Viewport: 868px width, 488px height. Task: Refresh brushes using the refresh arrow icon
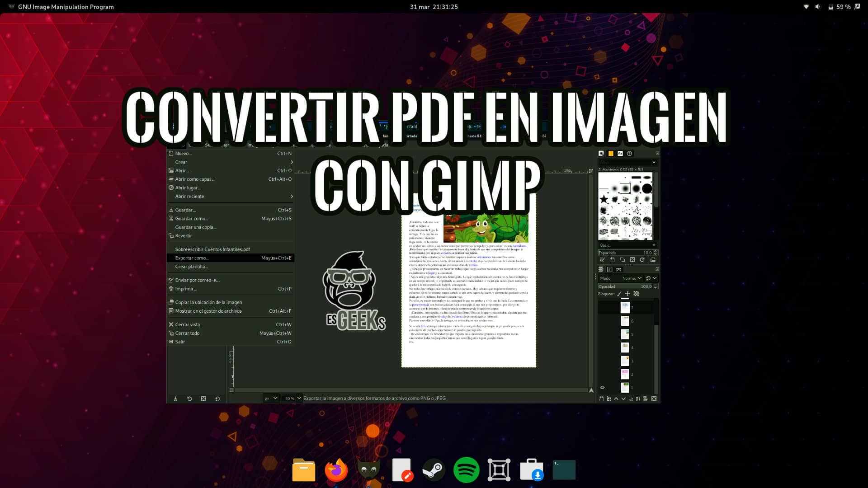coord(642,259)
